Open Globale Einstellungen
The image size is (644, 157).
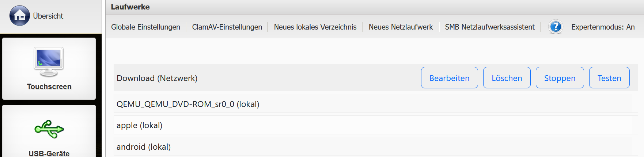pos(145,27)
